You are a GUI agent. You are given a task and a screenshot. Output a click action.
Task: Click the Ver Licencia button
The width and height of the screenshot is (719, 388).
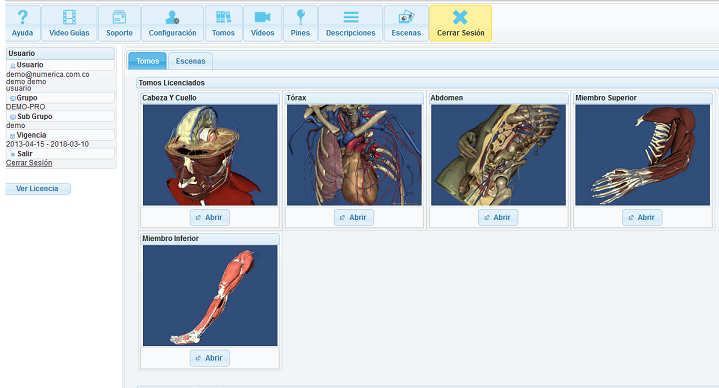pyautogui.click(x=38, y=189)
